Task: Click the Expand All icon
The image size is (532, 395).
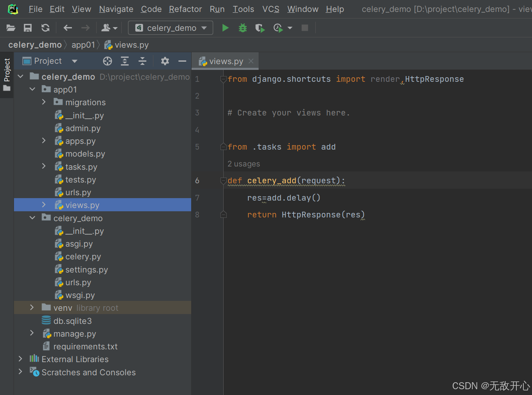Action: pos(125,61)
